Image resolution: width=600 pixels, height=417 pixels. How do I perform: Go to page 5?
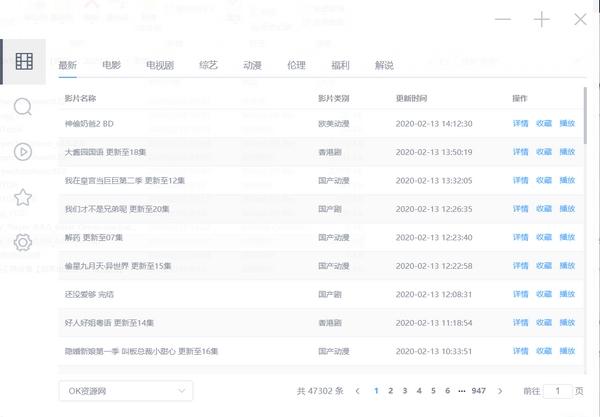coord(433,391)
